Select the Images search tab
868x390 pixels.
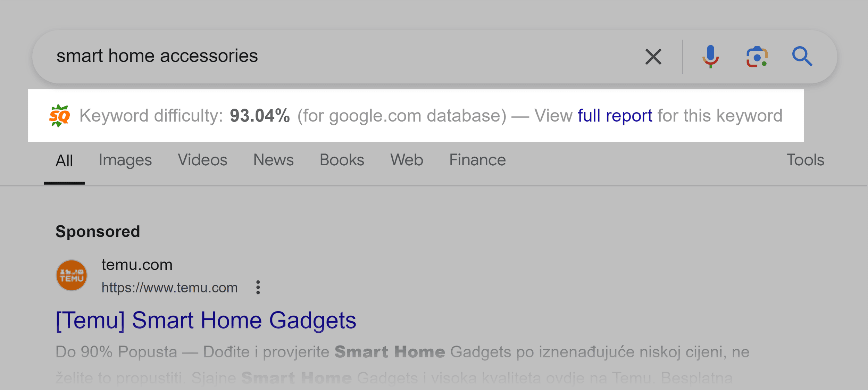(x=125, y=161)
